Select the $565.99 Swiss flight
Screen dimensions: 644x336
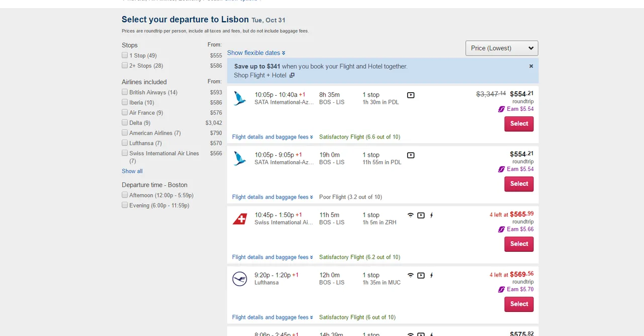[519, 244]
